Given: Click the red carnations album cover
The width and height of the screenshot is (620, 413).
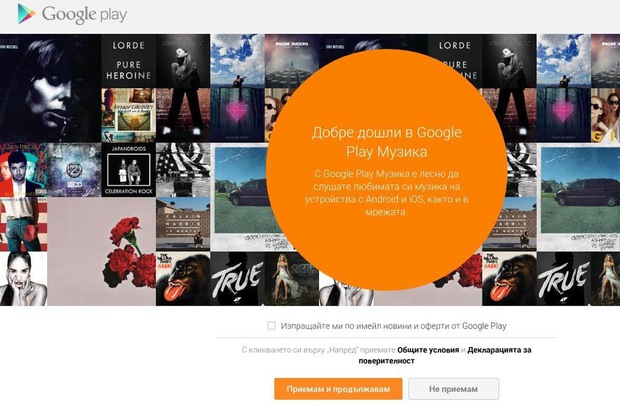Looking at the screenshot, I should 101,252.
